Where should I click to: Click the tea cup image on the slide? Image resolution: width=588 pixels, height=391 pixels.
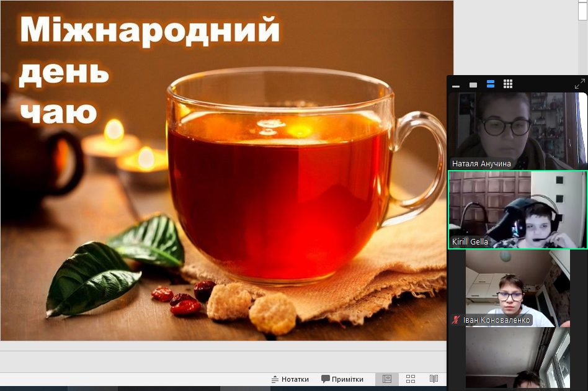point(306,176)
